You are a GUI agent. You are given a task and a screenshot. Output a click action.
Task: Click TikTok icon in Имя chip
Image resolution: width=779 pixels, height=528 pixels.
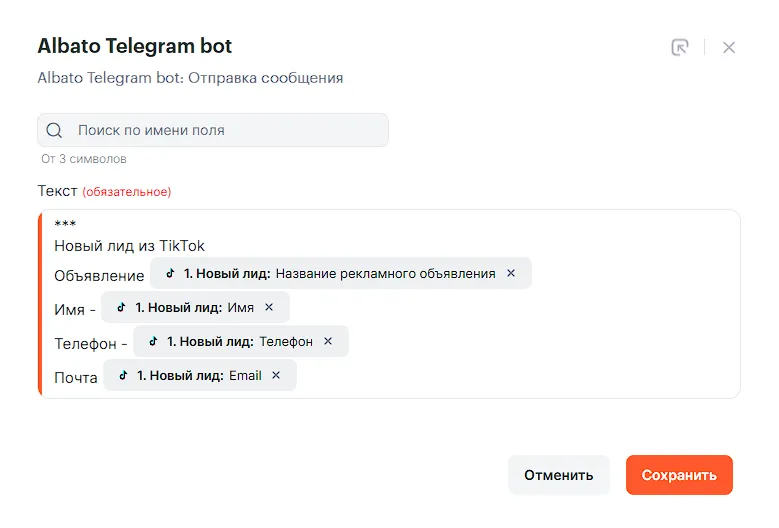(121, 307)
